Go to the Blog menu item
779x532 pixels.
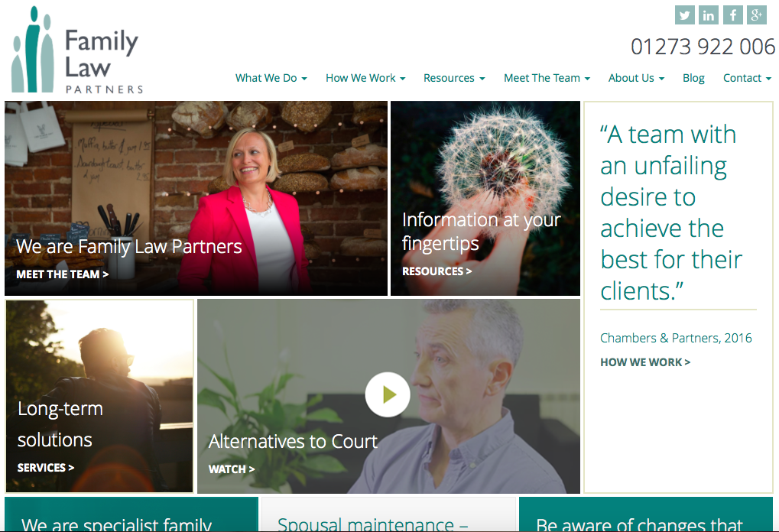[x=693, y=78]
